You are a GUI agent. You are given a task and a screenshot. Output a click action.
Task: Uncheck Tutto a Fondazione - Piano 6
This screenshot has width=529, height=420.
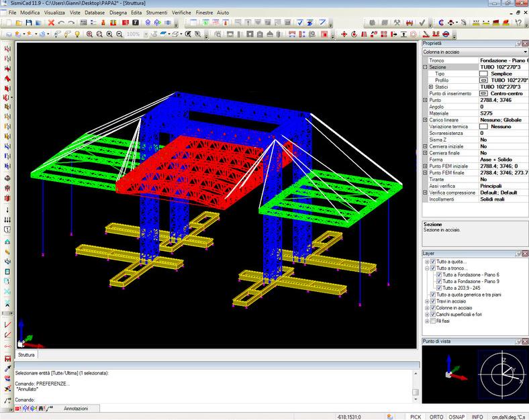point(439,274)
